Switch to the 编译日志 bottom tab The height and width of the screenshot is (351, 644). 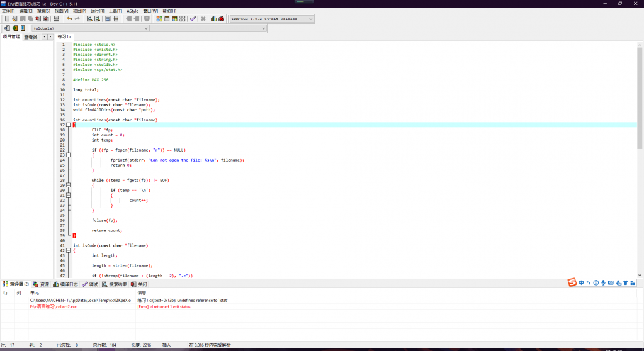65,284
